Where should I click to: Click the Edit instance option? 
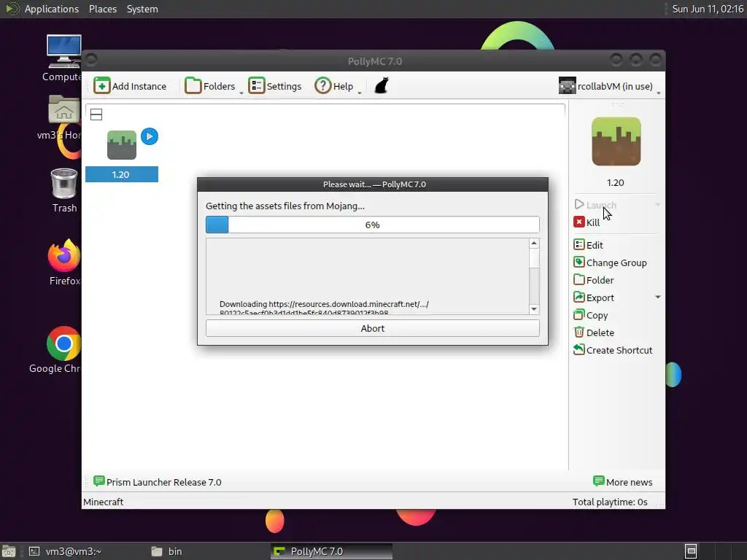pos(589,245)
